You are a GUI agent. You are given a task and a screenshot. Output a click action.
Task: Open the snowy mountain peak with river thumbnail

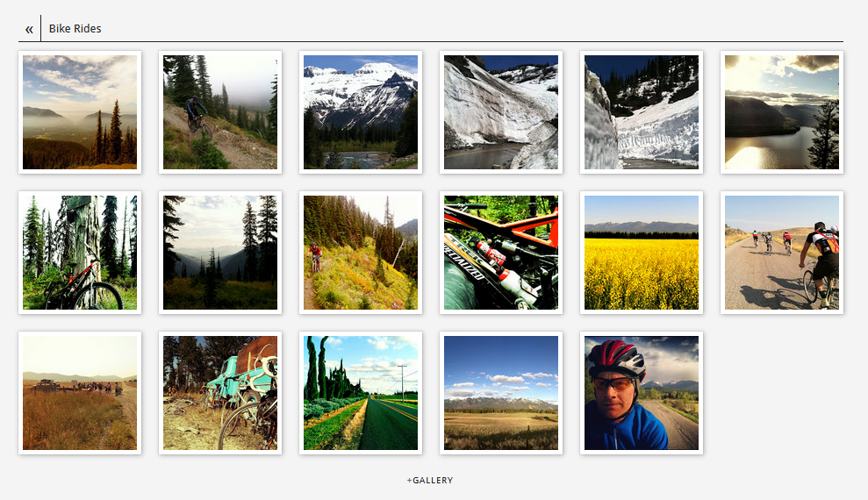click(x=361, y=112)
